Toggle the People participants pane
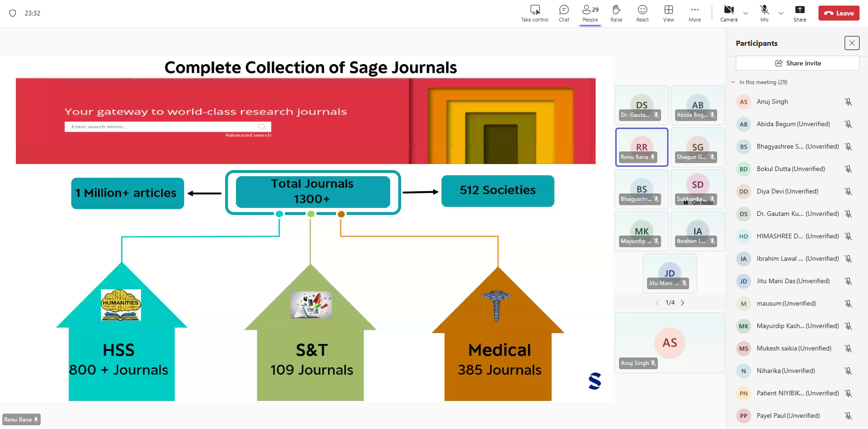Viewport: 868px width, 429px height. click(590, 10)
